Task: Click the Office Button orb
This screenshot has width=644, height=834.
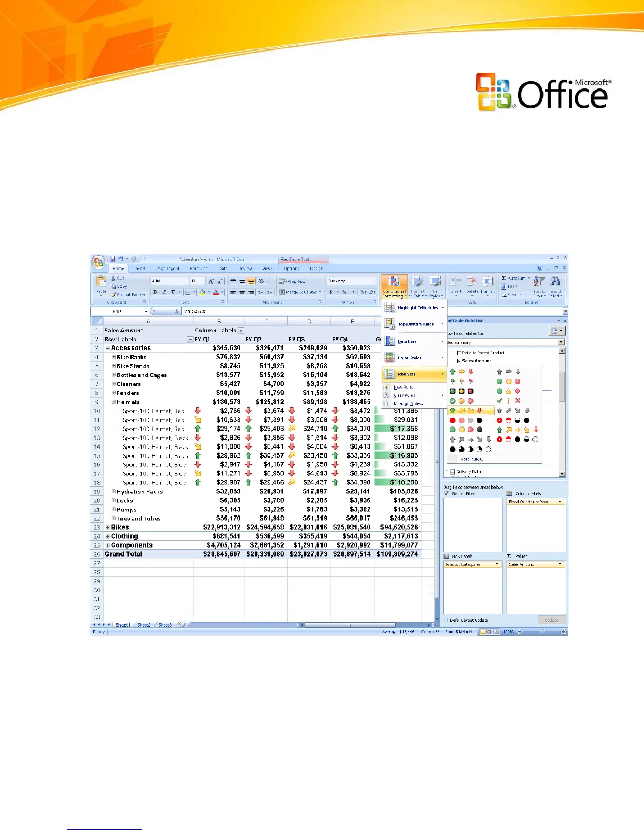Action: coord(98,262)
